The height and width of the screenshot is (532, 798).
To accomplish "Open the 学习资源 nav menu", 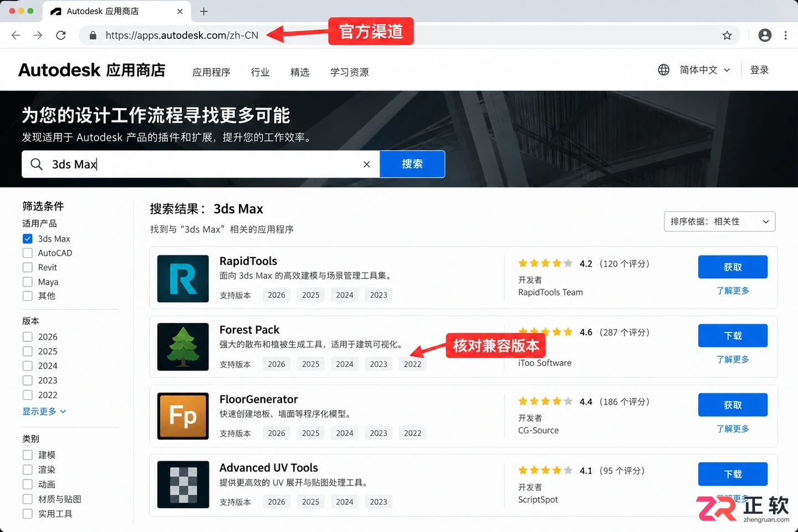I will (349, 72).
